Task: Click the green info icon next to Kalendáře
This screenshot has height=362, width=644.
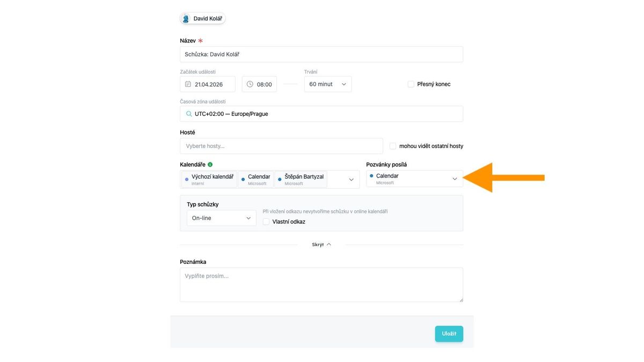Action: (210, 165)
